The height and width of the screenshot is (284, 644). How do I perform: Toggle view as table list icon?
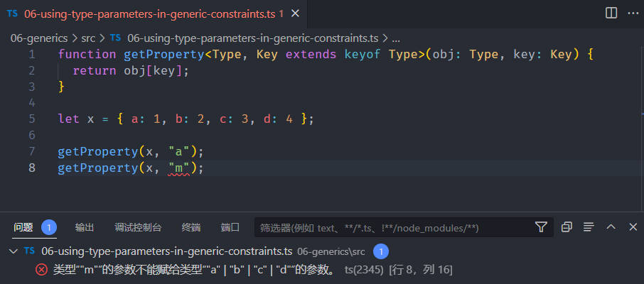tap(589, 227)
